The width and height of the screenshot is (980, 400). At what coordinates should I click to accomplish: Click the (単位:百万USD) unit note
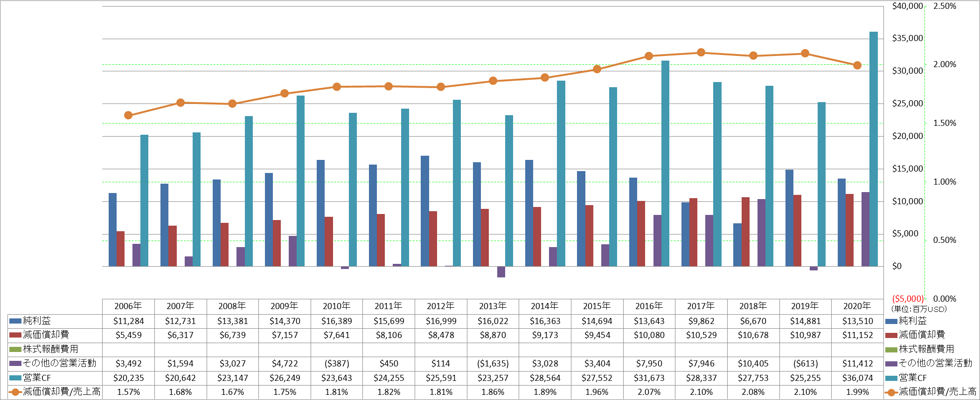click(919, 309)
